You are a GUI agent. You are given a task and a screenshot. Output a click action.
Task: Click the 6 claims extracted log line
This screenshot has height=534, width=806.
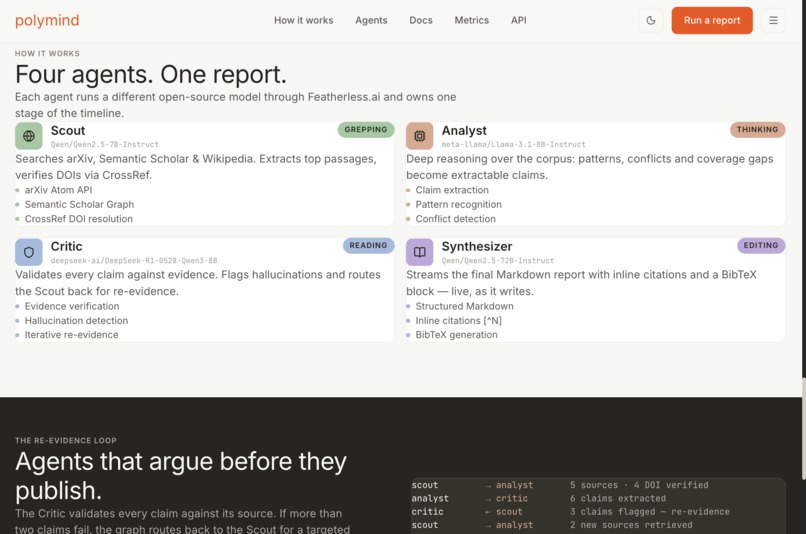617,499
